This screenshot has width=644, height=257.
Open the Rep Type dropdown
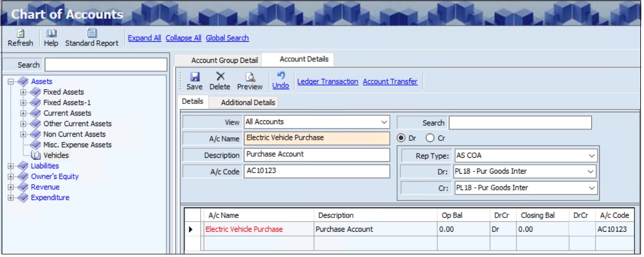pyautogui.click(x=592, y=156)
